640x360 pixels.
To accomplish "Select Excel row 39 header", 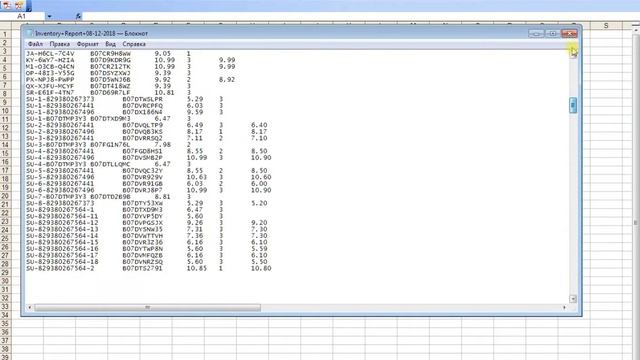I will [x=5, y=357].
